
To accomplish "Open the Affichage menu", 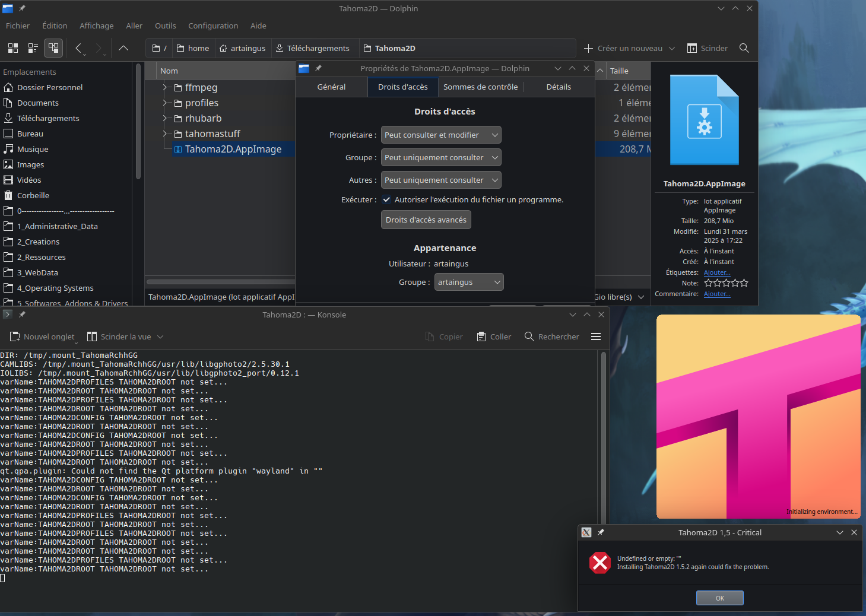I will point(96,26).
